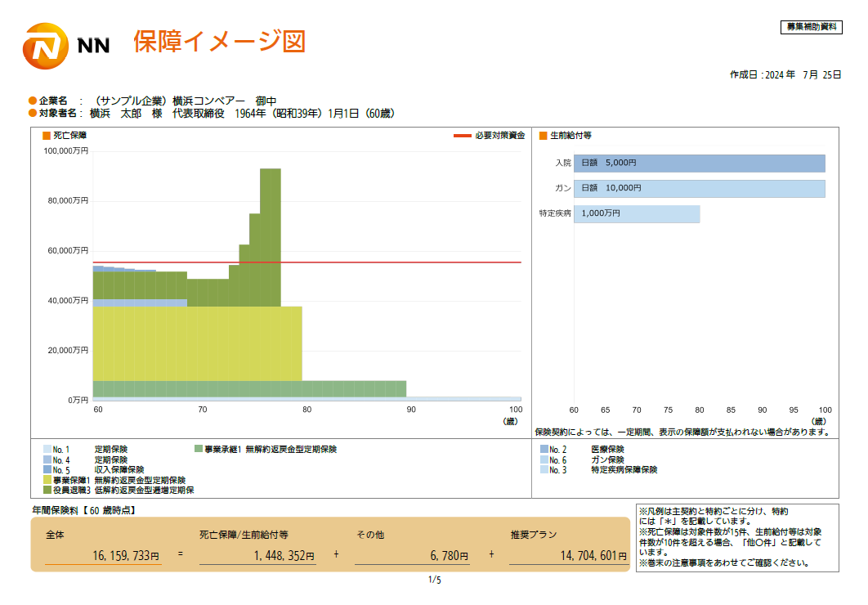Click the 特定疾病 1,000万円 bar

[636, 214]
